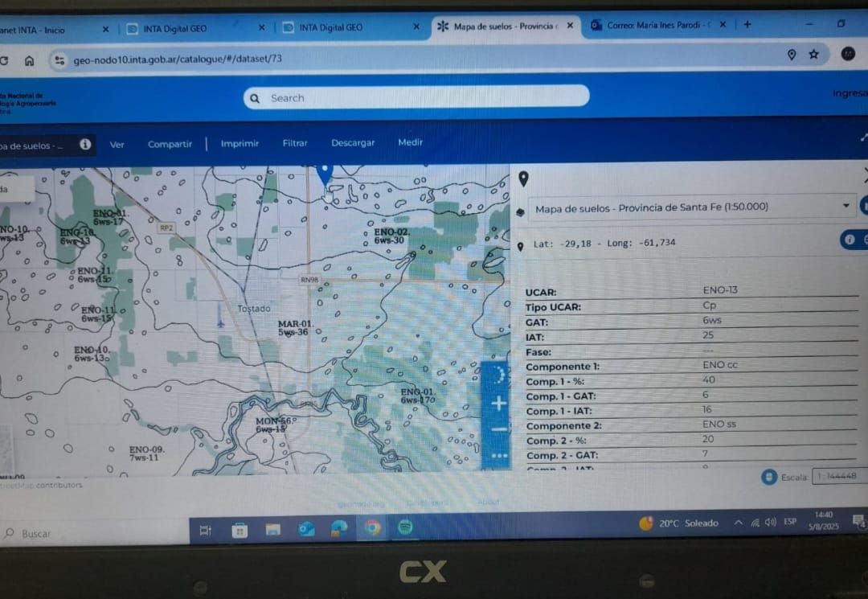Click the dataset info icon beside the title
Screen dimensions: 868x599
(85, 145)
